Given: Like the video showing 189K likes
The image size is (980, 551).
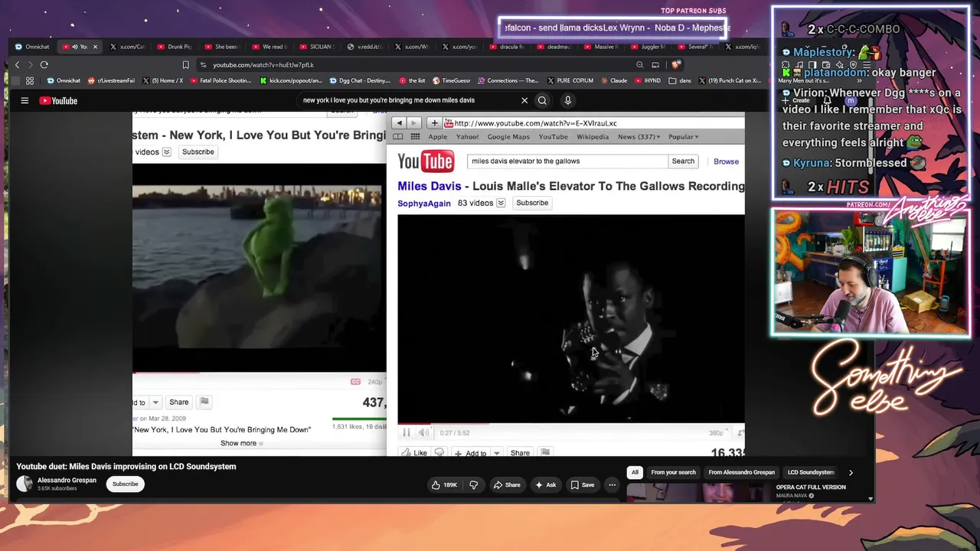Looking at the screenshot, I should [444, 485].
